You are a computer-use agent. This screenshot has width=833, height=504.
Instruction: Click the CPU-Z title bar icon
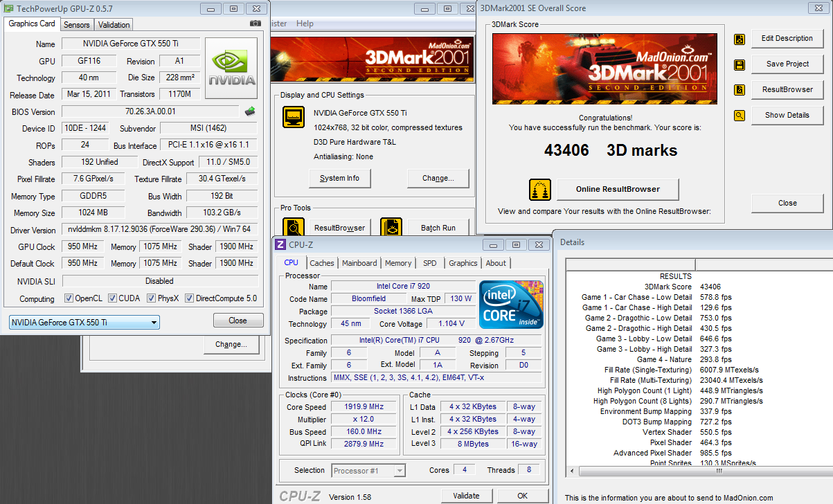coord(280,244)
